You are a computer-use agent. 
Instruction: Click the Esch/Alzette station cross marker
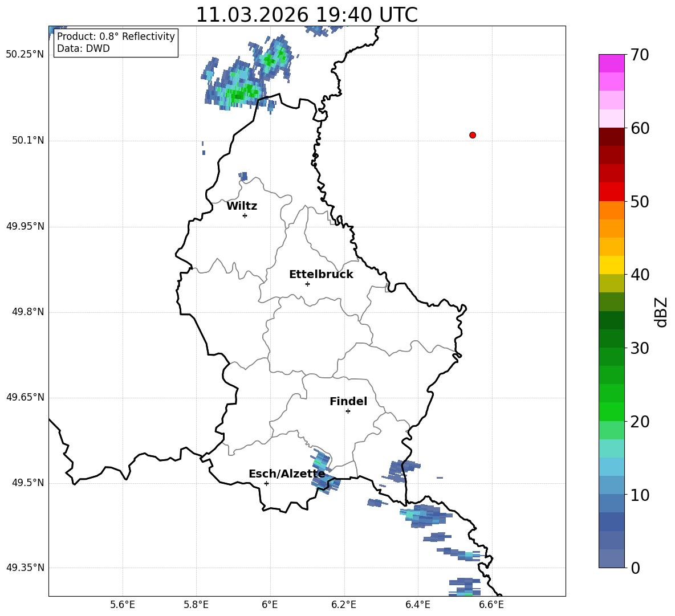(x=266, y=483)
